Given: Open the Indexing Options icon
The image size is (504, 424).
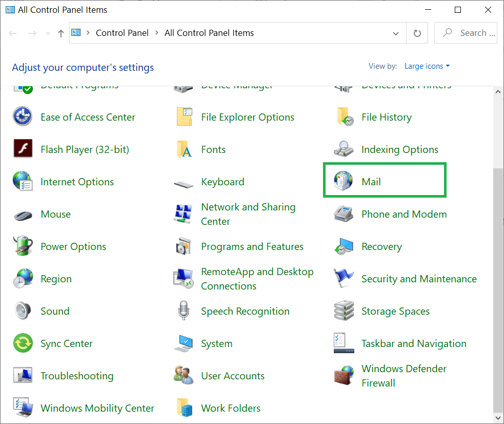Looking at the screenshot, I should pos(344,149).
